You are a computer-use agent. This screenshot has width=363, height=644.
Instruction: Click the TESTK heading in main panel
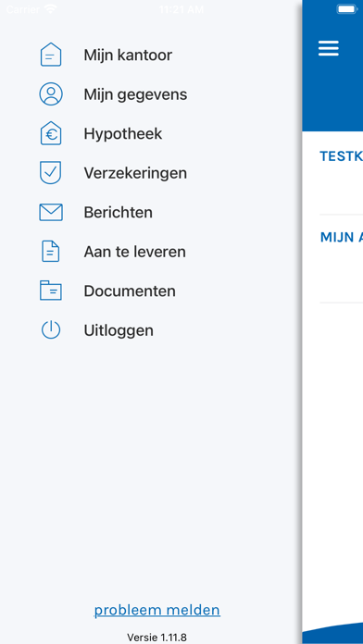(x=341, y=156)
